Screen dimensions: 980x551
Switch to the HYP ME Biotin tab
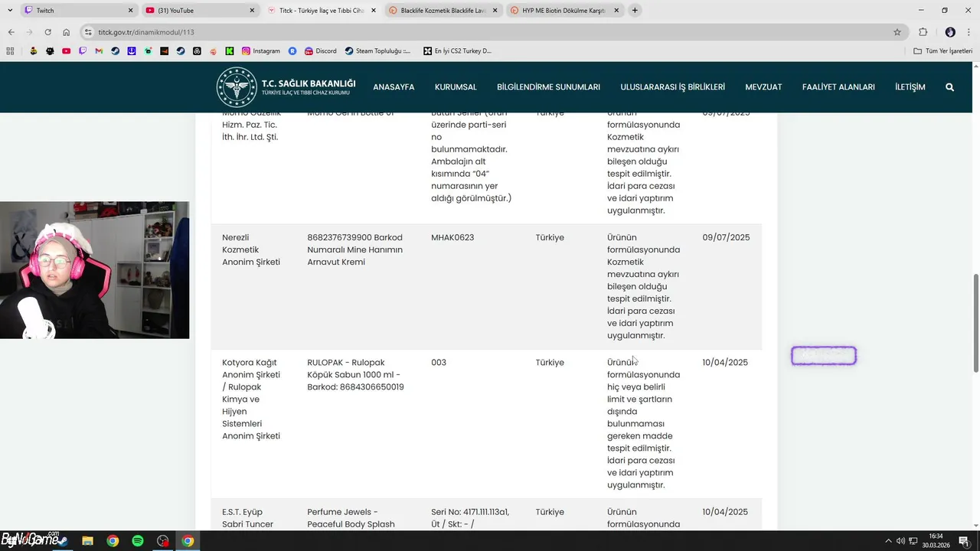tap(565, 10)
